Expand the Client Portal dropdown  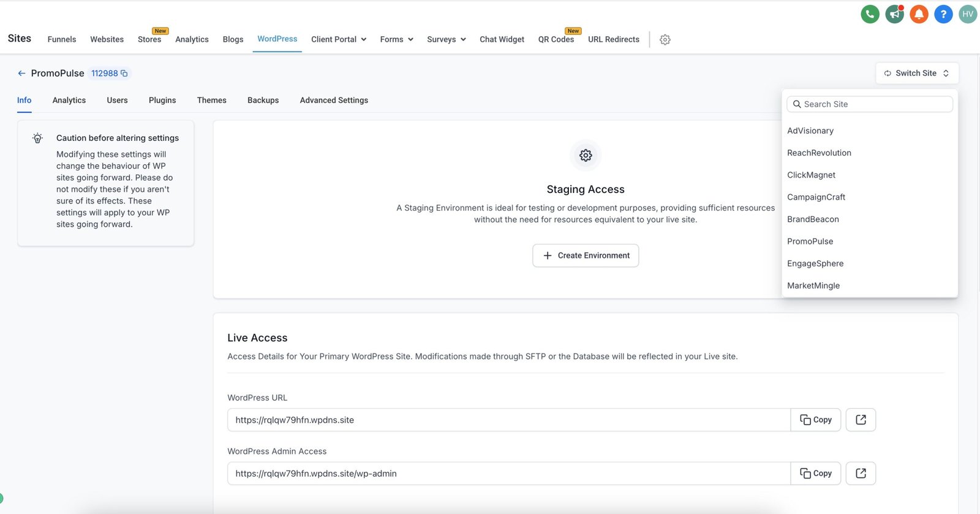click(338, 39)
